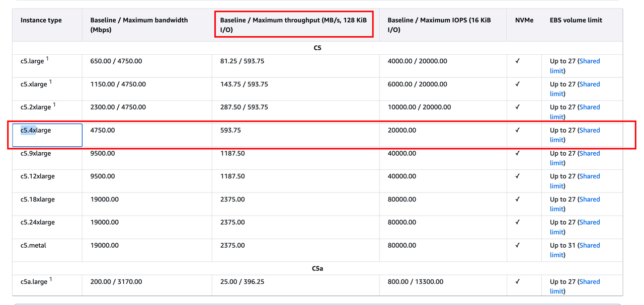Click the highlighted c5.4xlarge cell
Screen dimensions: 644x305
[47, 135]
